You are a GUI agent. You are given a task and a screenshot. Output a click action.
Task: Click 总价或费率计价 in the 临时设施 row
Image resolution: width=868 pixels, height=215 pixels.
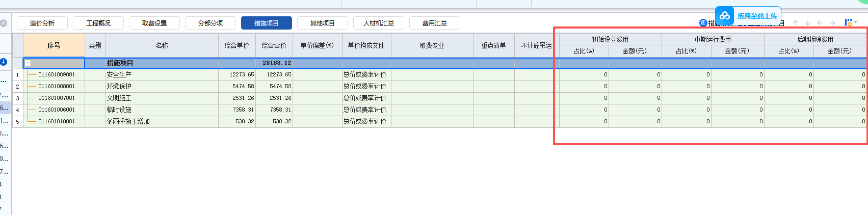click(x=366, y=110)
